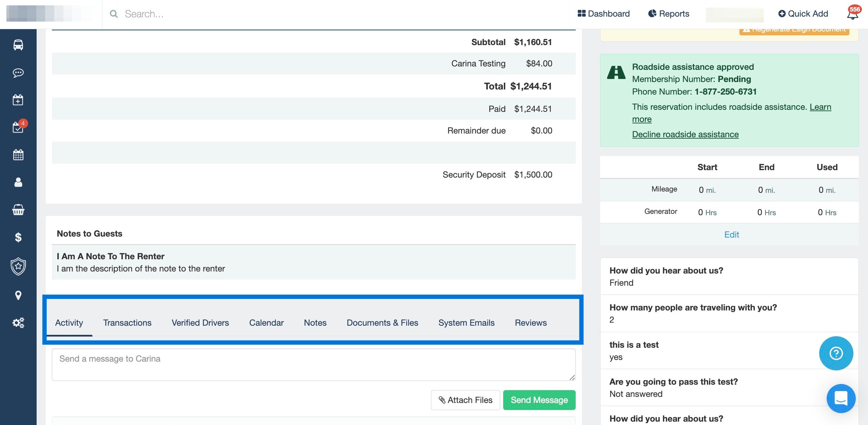Open the sidebar customers person icon
This screenshot has width=868, height=425.
(18, 182)
